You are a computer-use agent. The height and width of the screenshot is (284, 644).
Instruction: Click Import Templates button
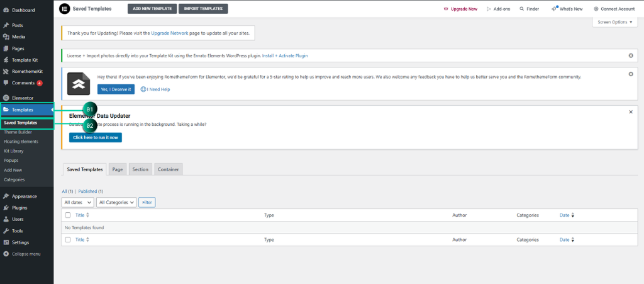[203, 9]
